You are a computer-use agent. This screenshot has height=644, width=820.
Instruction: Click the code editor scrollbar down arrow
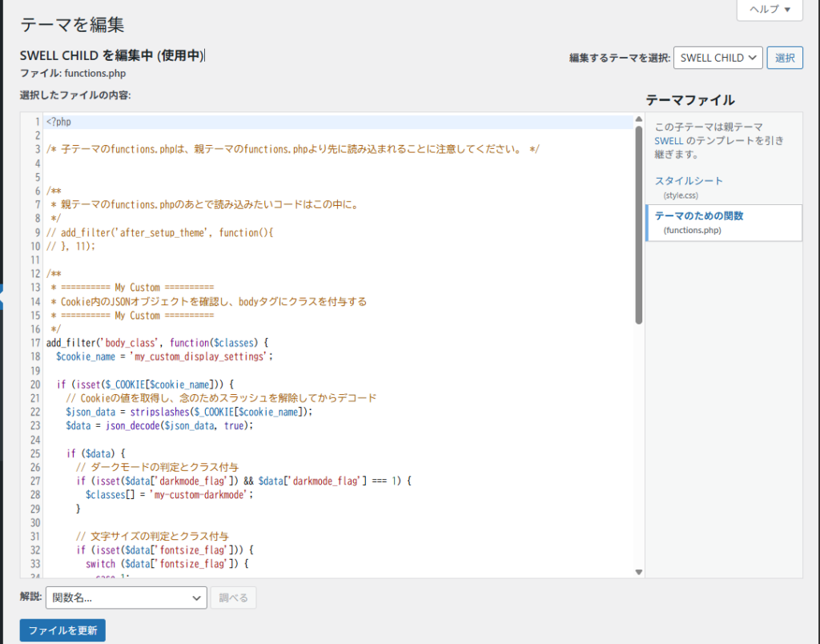pos(638,572)
